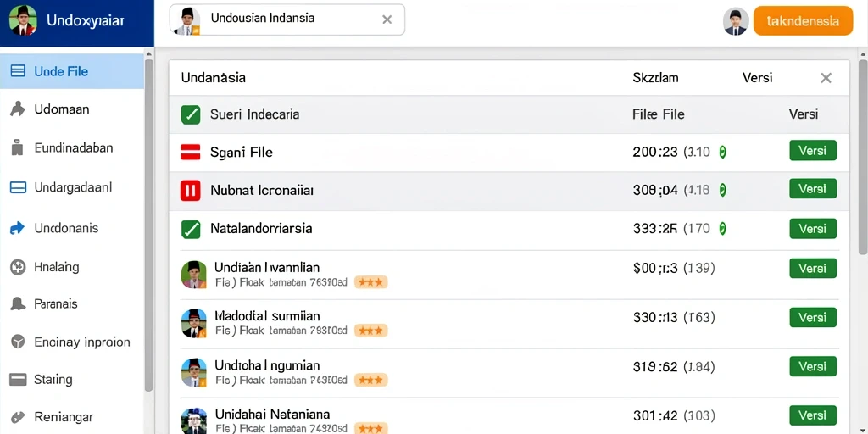Click the Versi column header beside Skzɪlam

point(757,78)
